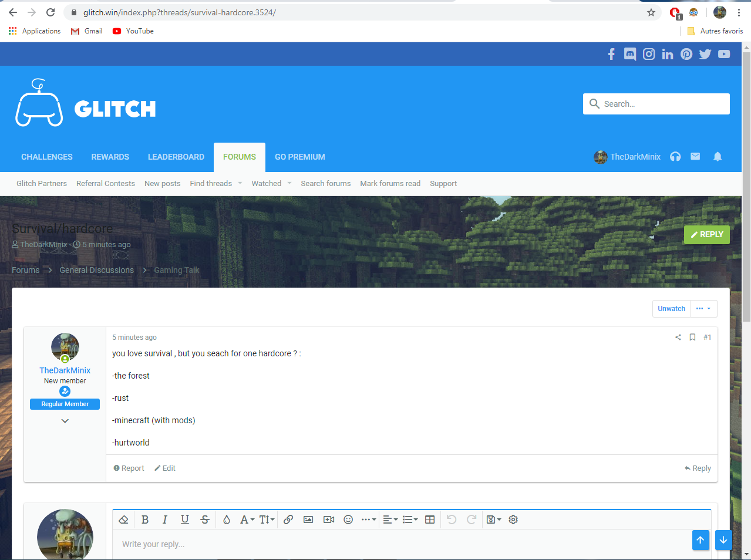Screen dimensions: 751x560
Task: Click the share icon on post #1
Action: pyautogui.click(x=678, y=338)
